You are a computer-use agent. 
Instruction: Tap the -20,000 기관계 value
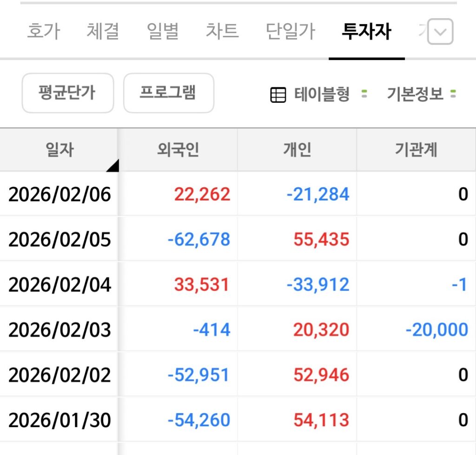(436, 330)
